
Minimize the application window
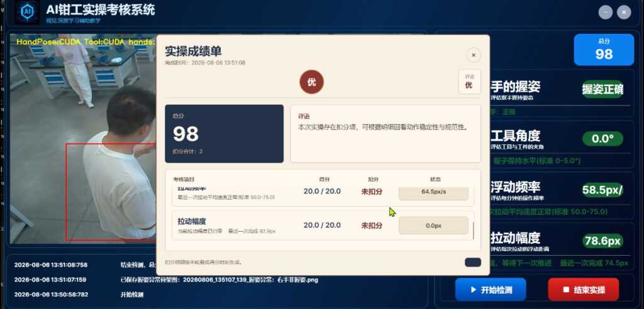click(x=606, y=13)
